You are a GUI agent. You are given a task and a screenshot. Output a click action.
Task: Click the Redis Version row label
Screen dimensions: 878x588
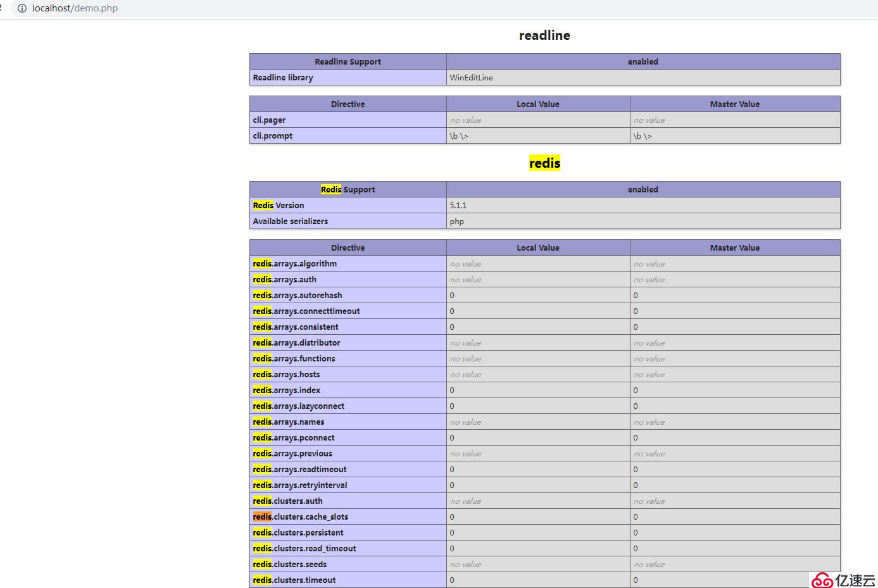coord(279,205)
